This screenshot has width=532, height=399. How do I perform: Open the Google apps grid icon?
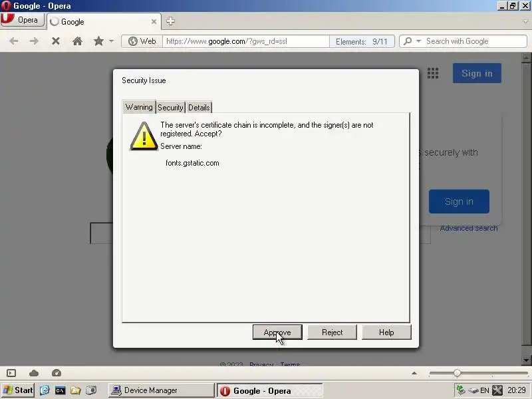click(x=433, y=73)
